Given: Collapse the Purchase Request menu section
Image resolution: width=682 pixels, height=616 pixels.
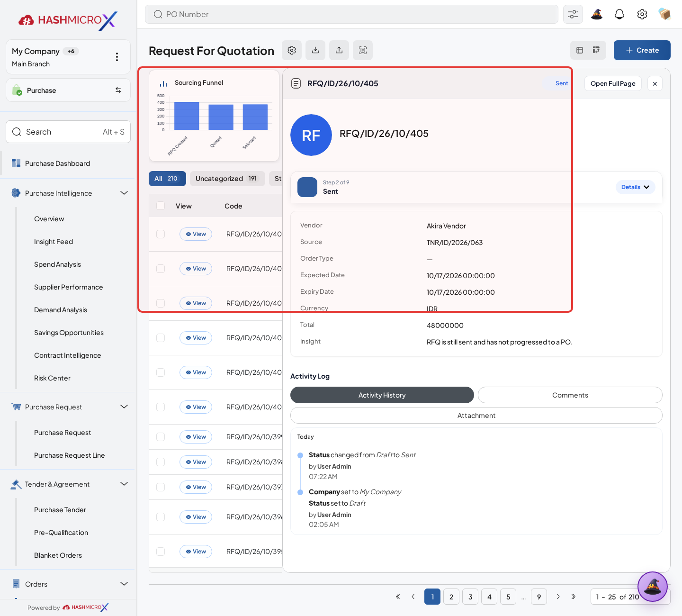Looking at the screenshot, I should tap(124, 407).
